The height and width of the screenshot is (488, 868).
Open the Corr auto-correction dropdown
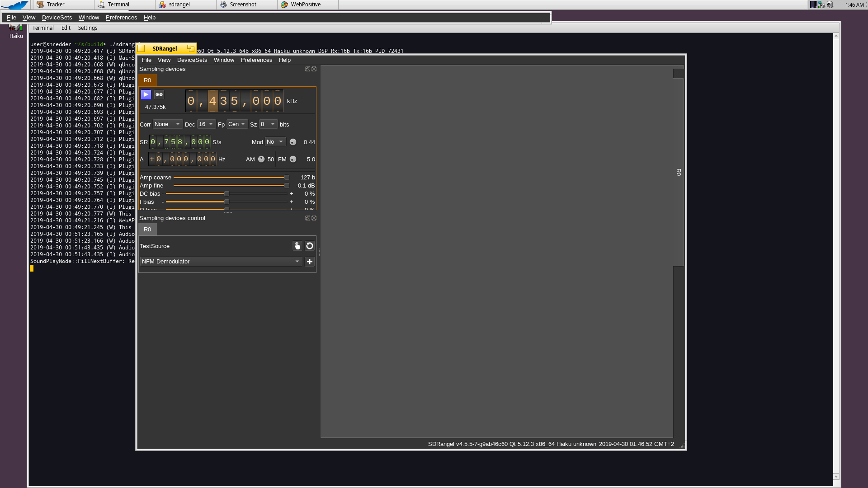click(168, 124)
